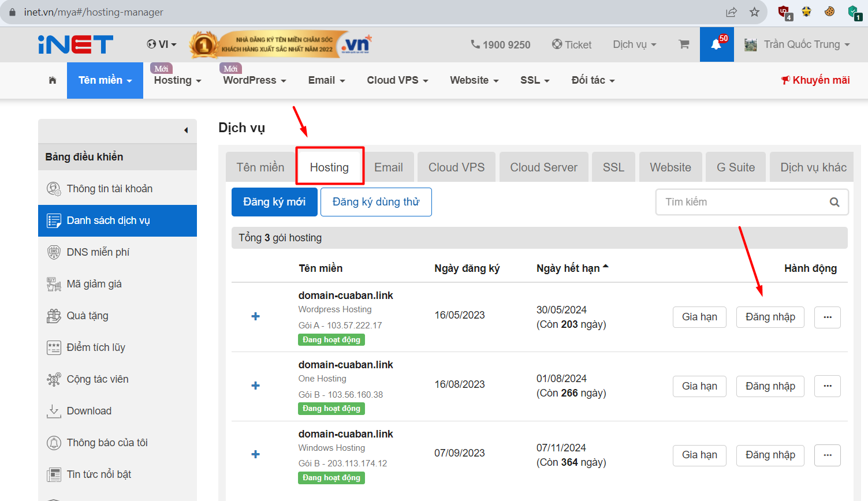Viewport: 868px width, 501px height.
Task: Go to home icon in navigation bar
Action: 53,80
